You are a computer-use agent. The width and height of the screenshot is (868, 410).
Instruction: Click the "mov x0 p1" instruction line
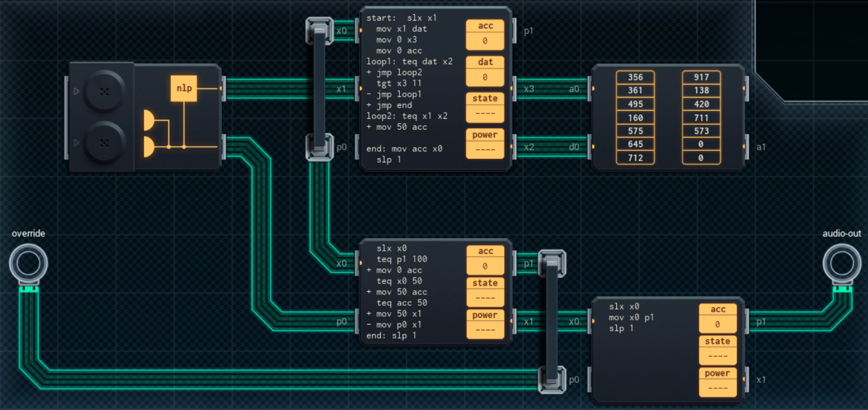click(x=631, y=318)
